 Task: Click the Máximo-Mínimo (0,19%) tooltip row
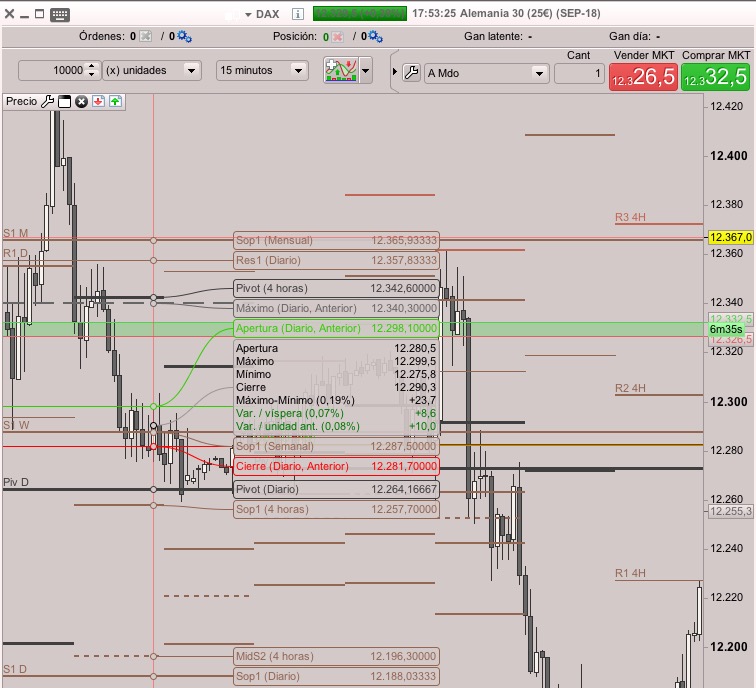point(336,400)
